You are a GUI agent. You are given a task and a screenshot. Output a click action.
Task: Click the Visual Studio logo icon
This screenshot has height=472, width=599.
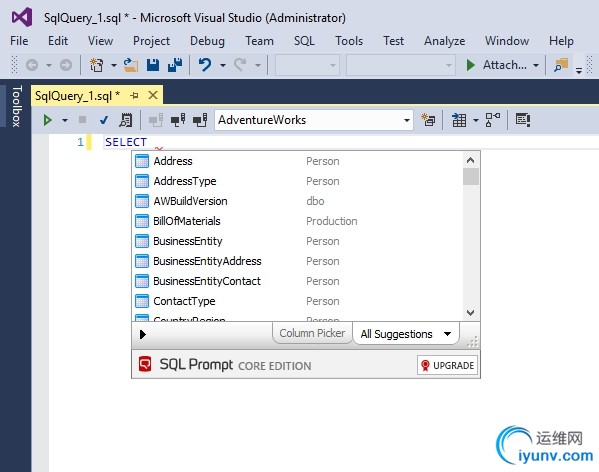click(x=22, y=18)
